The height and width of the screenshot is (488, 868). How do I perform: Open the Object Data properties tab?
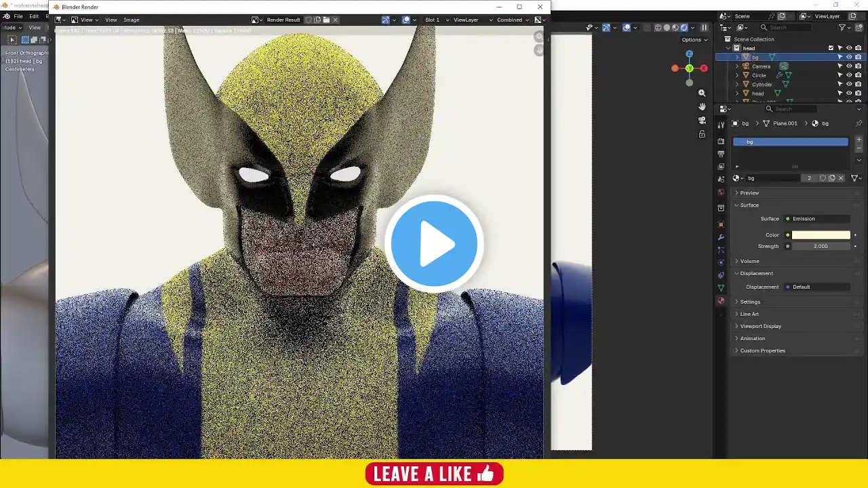(721, 288)
